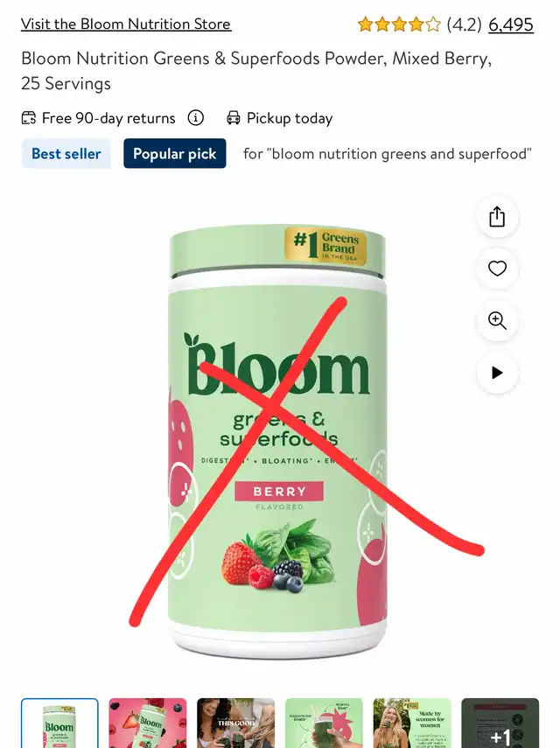Open the 6,495 reviews link
This screenshot has width=560, height=748.
coord(511,24)
